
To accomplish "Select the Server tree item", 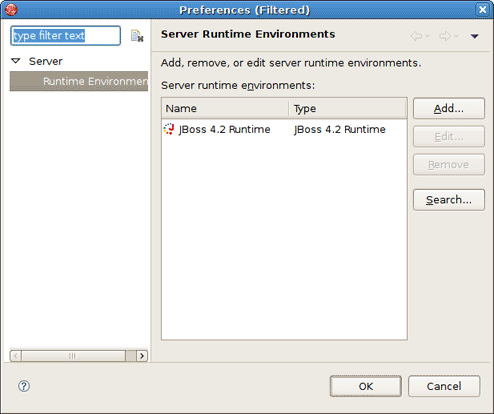I will click(45, 61).
